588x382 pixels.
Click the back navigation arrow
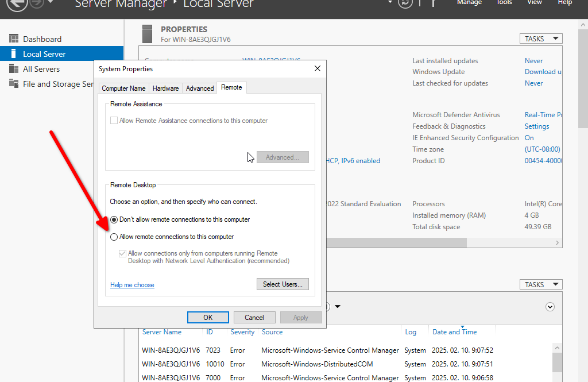tap(17, 3)
